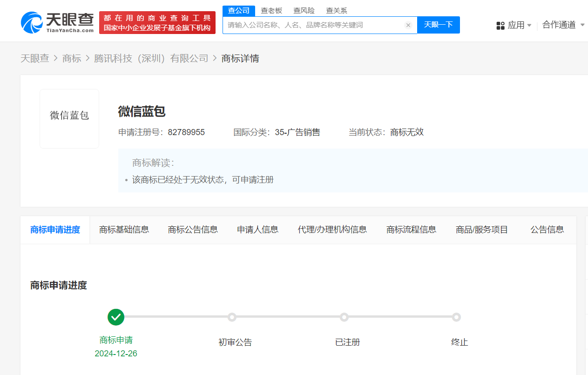Click the search input field
The width and height of the screenshot is (588, 375).
pyautogui.click(x=307, y=25)
